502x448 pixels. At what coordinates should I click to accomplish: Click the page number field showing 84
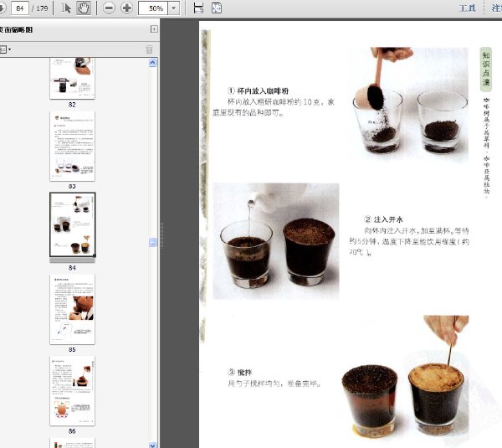(x=19, y=8)
